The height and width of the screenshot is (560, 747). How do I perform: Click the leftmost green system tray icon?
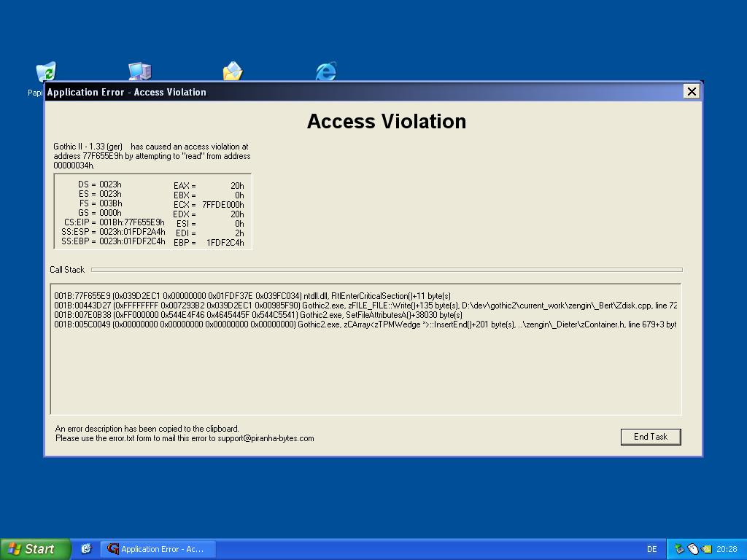[679, 549]
